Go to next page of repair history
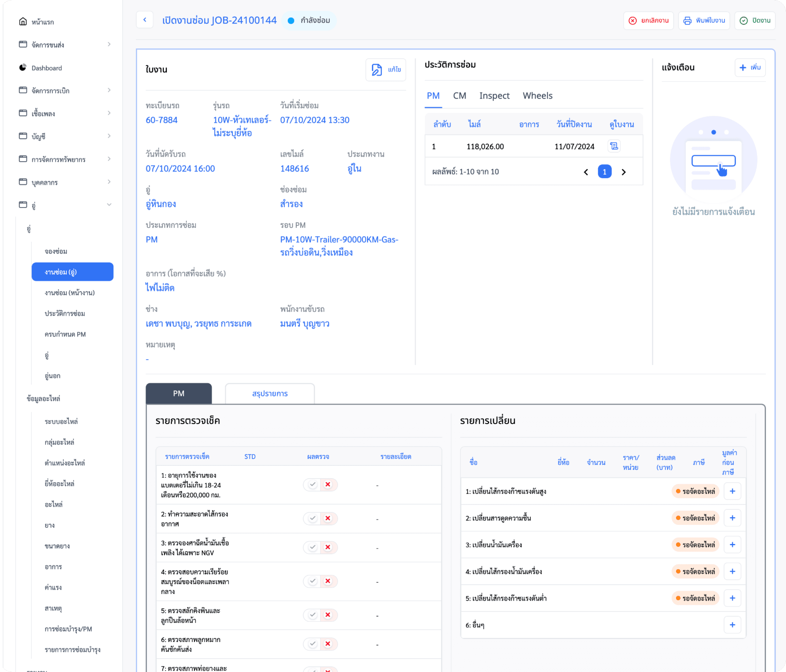The width and height of the screenshot is (786, 672). coord(624,172)
